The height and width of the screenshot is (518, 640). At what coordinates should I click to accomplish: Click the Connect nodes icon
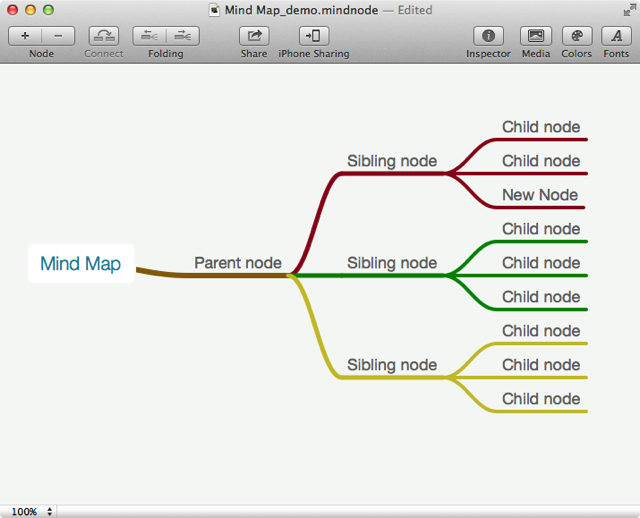pyautogui.click(x=104, y=36)
